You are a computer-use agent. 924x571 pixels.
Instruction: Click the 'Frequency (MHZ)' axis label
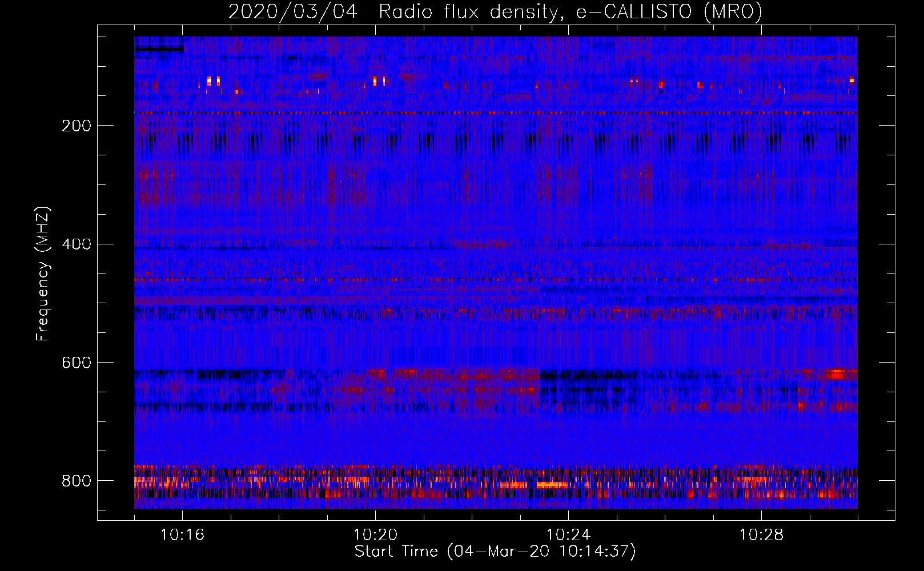(43, 274)
